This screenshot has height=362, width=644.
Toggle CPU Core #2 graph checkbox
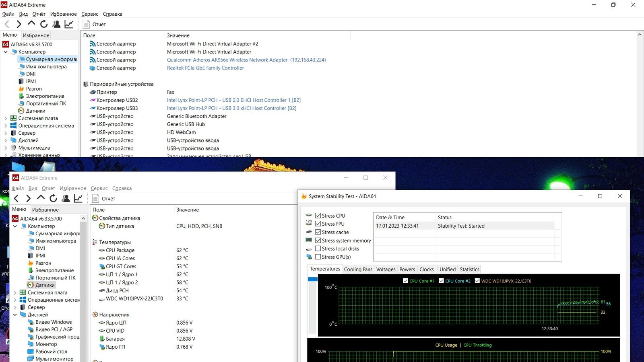pyautogui.click(x=441, y=281)
